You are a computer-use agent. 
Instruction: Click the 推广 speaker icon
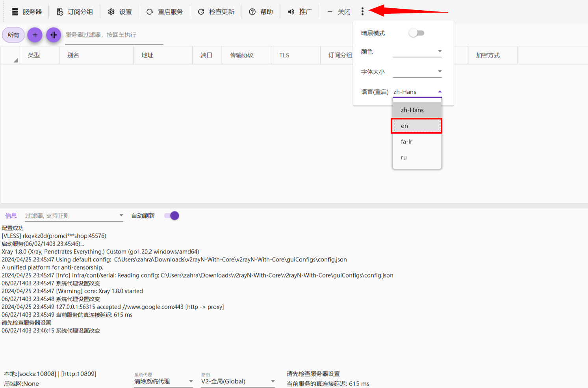pos(291,12)
